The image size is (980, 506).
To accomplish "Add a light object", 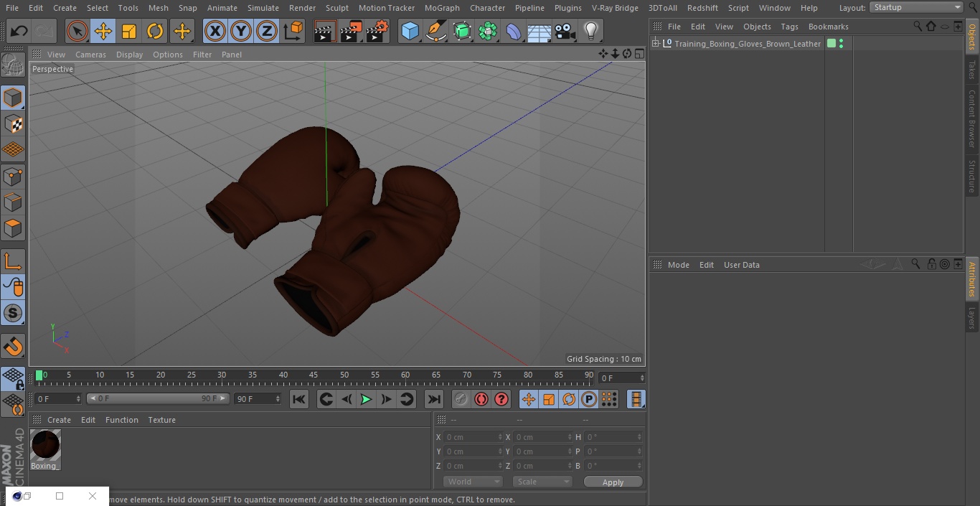I will (590, 31).
